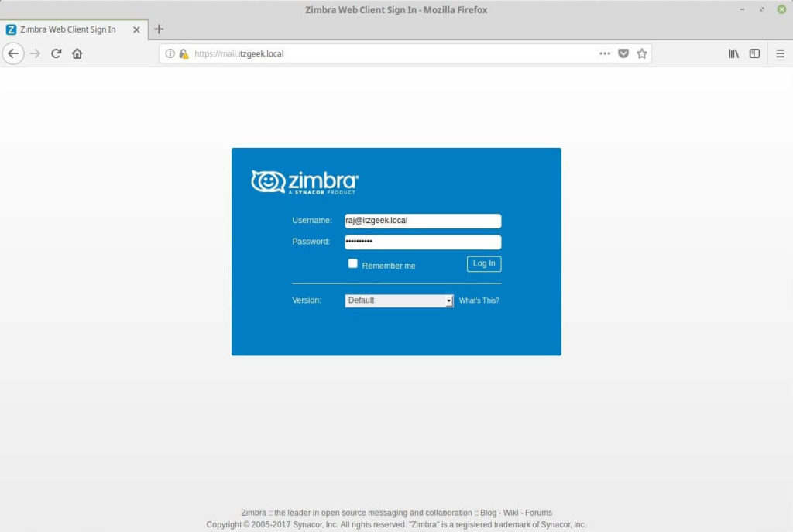Open the Wiki link in footer
Viewport: 793px width, 532px height.
point(510,513)
